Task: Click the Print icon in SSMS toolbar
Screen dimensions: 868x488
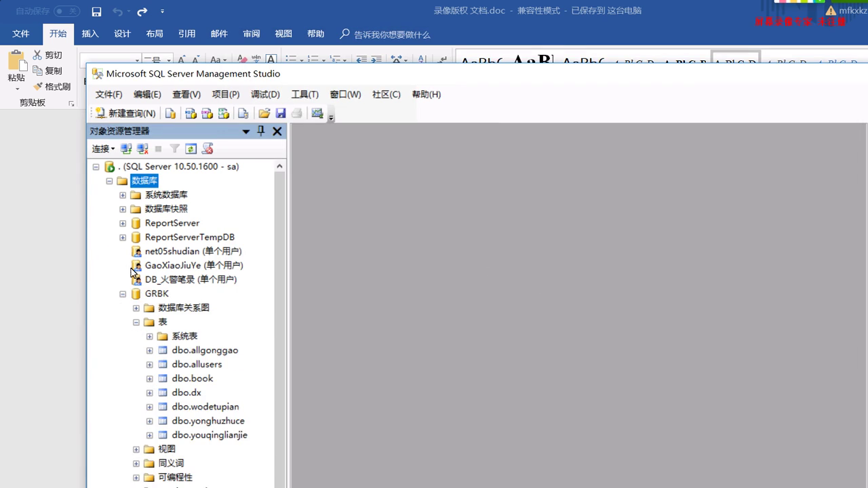Action: (297, 113)
